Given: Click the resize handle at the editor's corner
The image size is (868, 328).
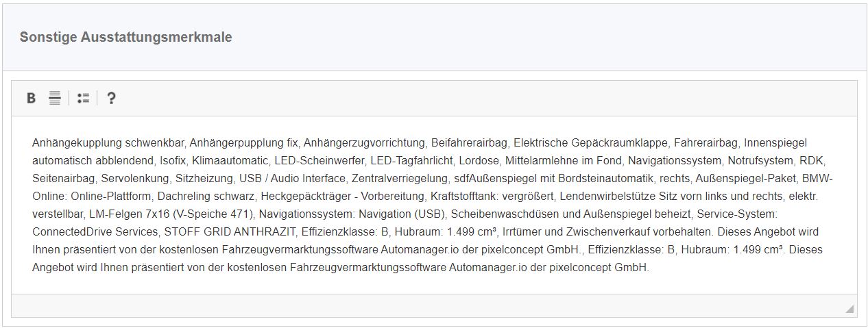Looking at the screenshot, I should pos(849,309).
